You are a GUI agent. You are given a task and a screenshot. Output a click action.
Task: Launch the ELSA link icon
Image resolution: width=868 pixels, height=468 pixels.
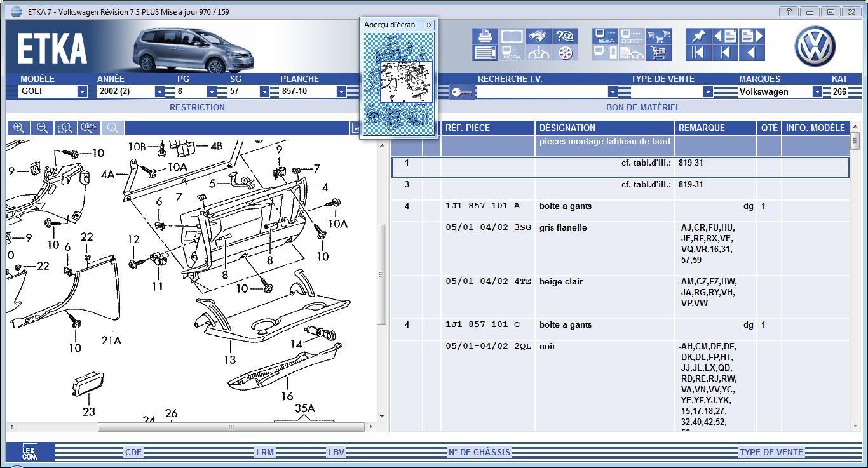tap(605, 36)
